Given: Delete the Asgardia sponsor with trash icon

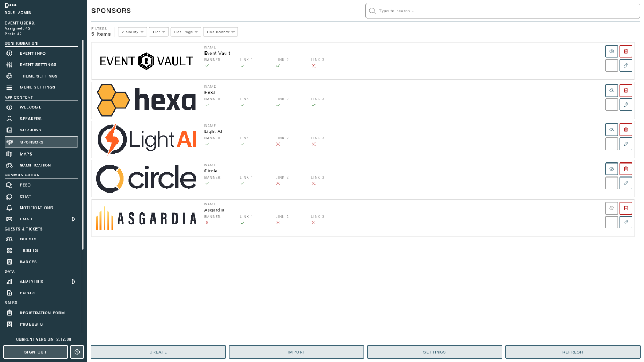Looking at the screenshot, I should pyautogui.click(x=626, y=208).
